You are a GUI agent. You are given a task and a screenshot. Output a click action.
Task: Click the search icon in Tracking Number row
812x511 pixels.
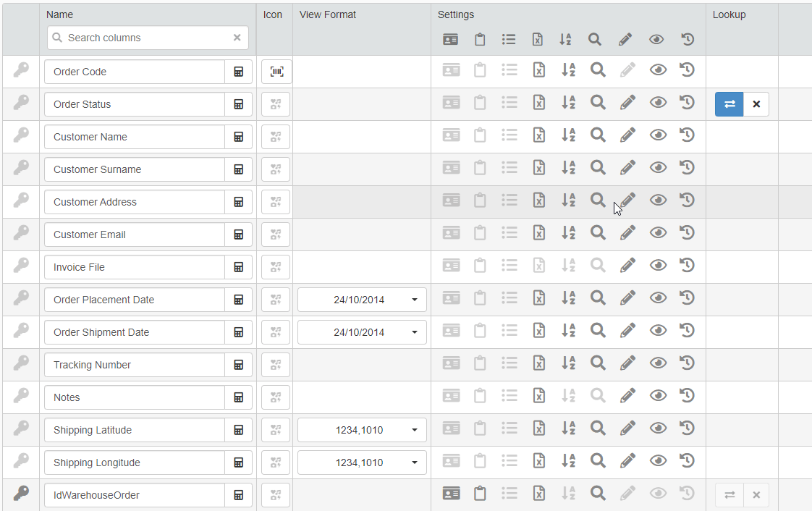coord(598,363)
